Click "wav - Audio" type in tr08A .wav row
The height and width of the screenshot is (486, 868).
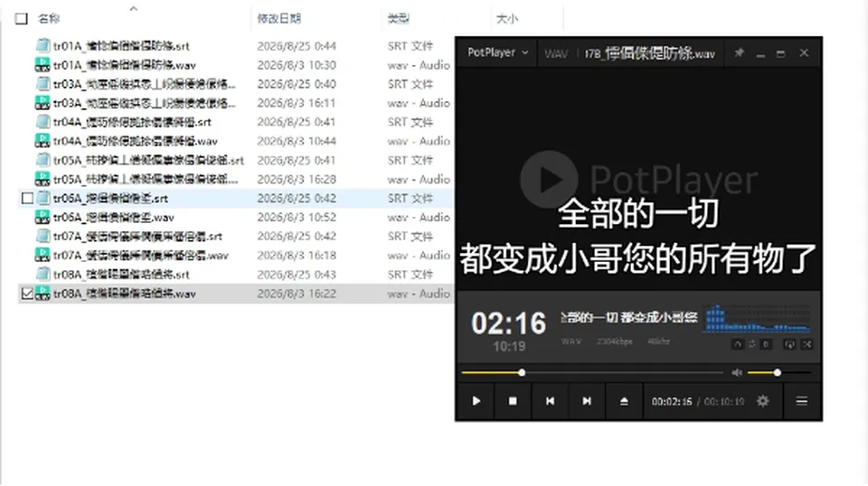coord(419,294)
